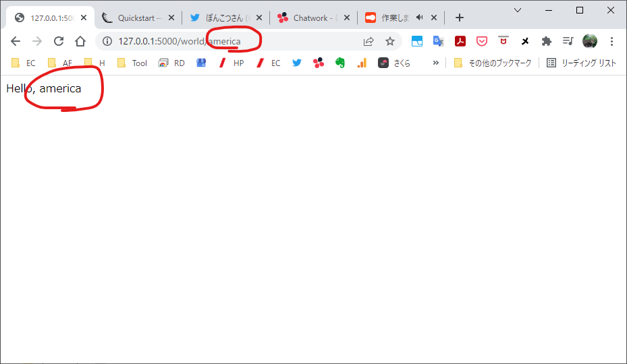View site information for 127.0.0.1
Screen dimensions: 627x364
click(107, 41)
